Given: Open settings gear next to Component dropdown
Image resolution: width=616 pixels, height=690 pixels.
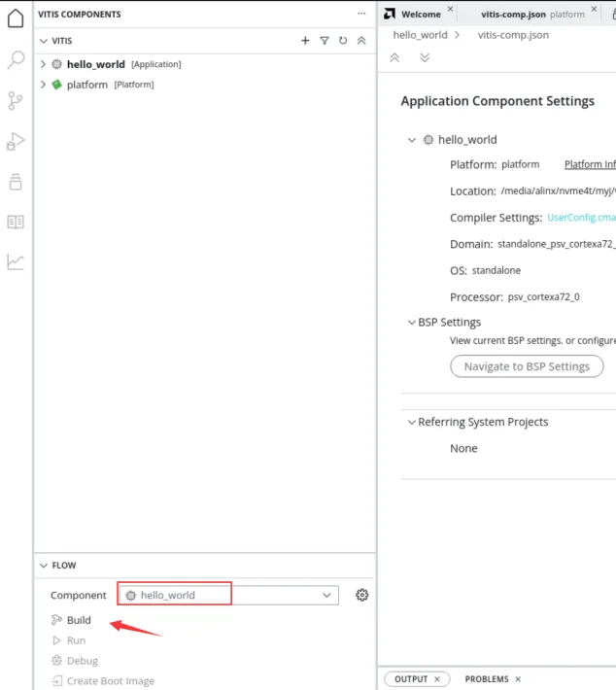Looking at the screenshot, I should coord(362,595).
